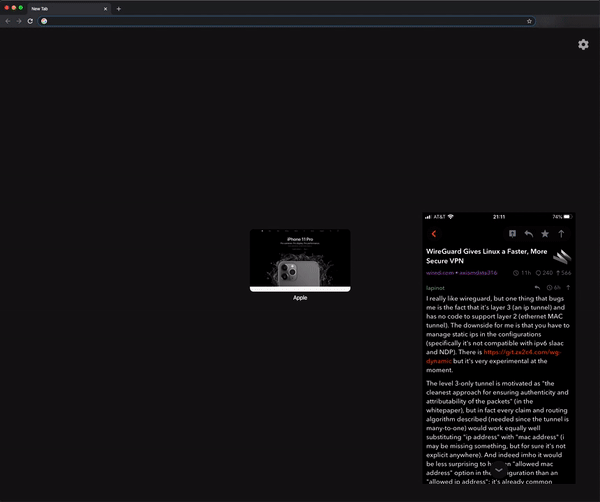Tap the red back chevron in the phone app
600x502 pixels.
pyautogui.click(x=434, y=234)
